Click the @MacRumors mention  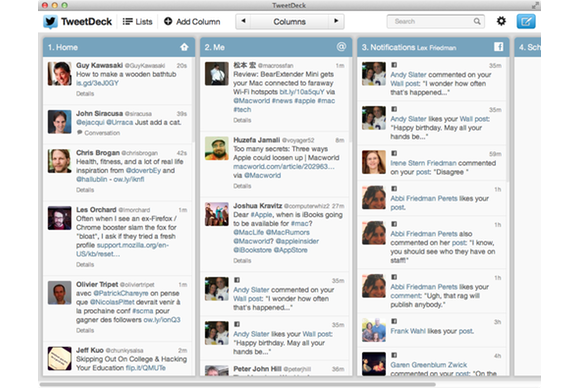tap(288, 232)
